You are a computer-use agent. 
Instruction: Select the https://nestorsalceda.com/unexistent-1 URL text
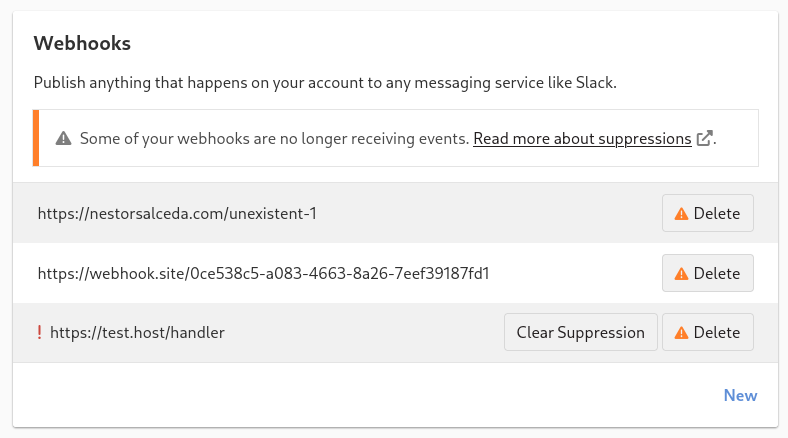(x=177, y=214)
